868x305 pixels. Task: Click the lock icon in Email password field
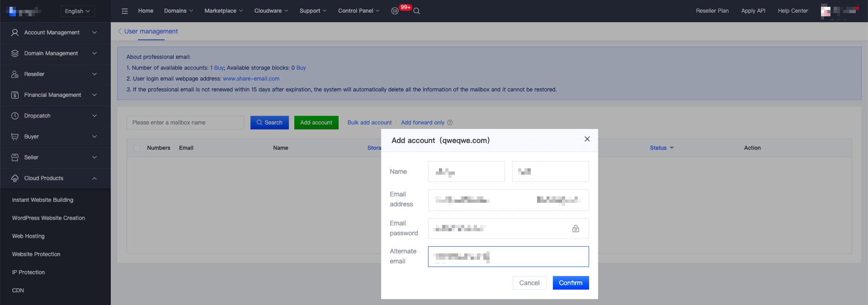[576, 229]
